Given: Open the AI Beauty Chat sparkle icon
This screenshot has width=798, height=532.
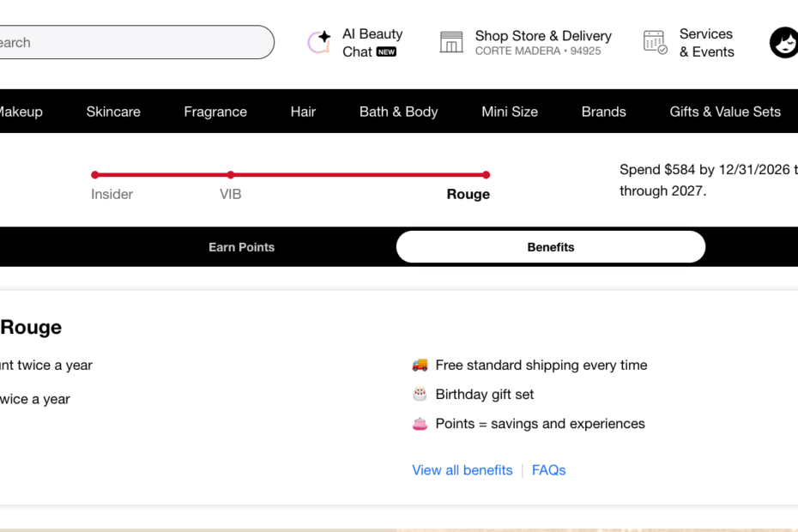Looking at the screenshot, I should pos(319,42).
